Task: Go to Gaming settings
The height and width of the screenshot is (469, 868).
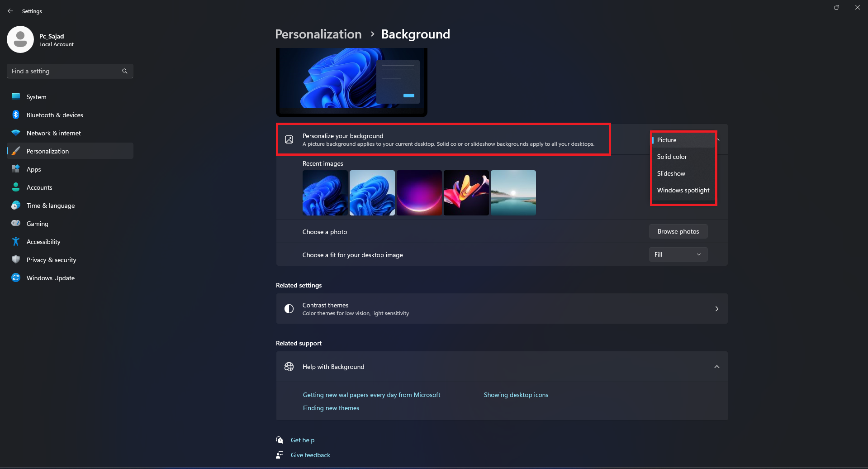Action: (x=70, y=223)
